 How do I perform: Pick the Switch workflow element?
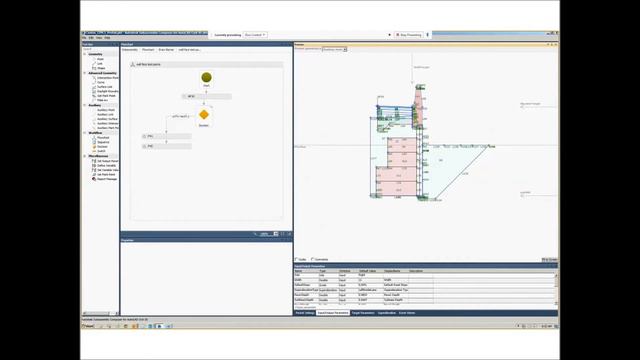click(101, 151)
